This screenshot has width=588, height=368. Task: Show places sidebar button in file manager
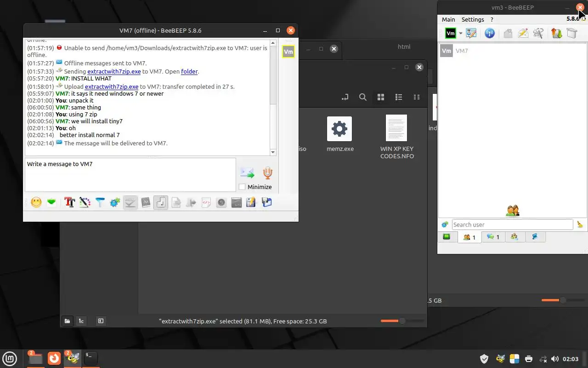67,321
